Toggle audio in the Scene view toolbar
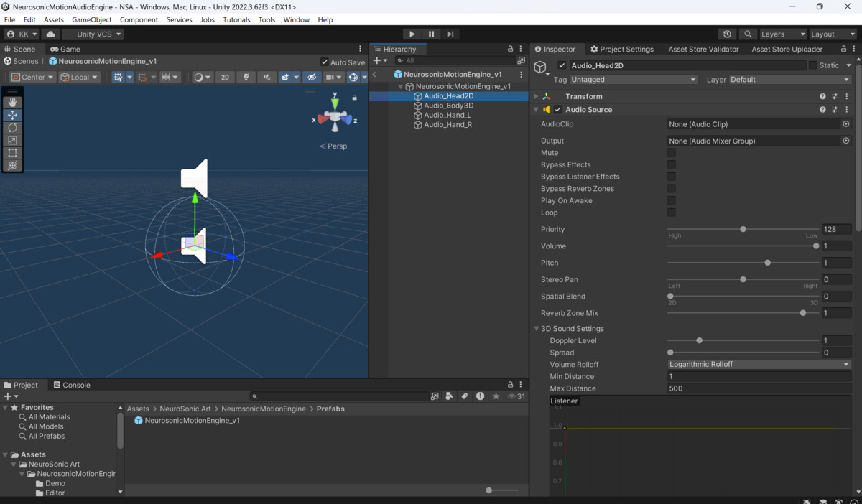Screen dimensions: 862x504 (x=267, y=77)
